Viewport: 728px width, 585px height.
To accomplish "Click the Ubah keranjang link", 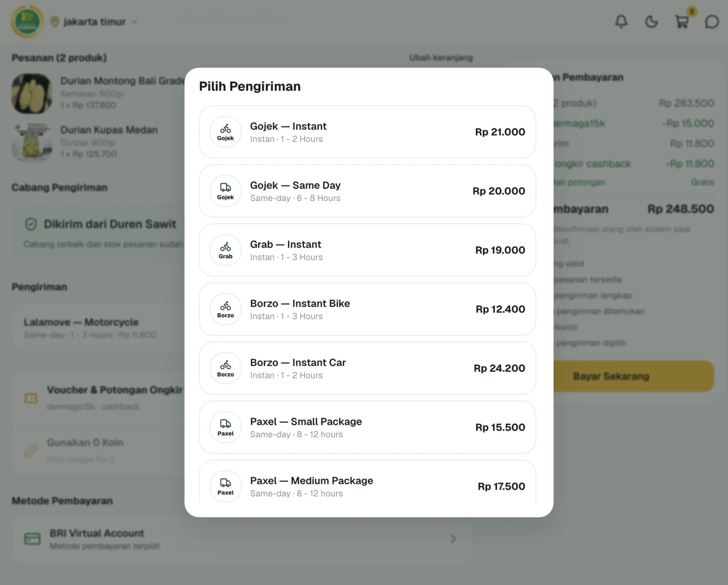I will 441,57.
